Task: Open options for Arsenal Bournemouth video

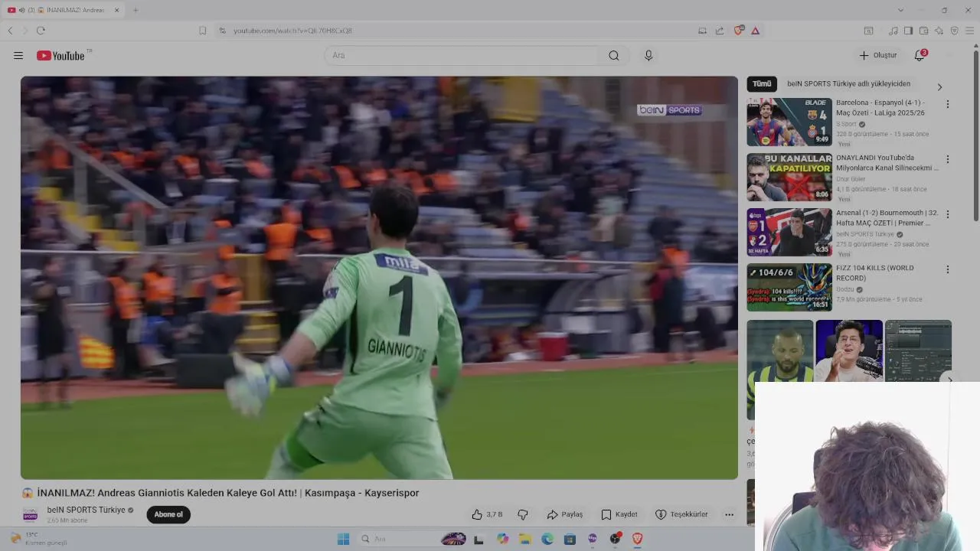Action: click(x=947, y=214)
